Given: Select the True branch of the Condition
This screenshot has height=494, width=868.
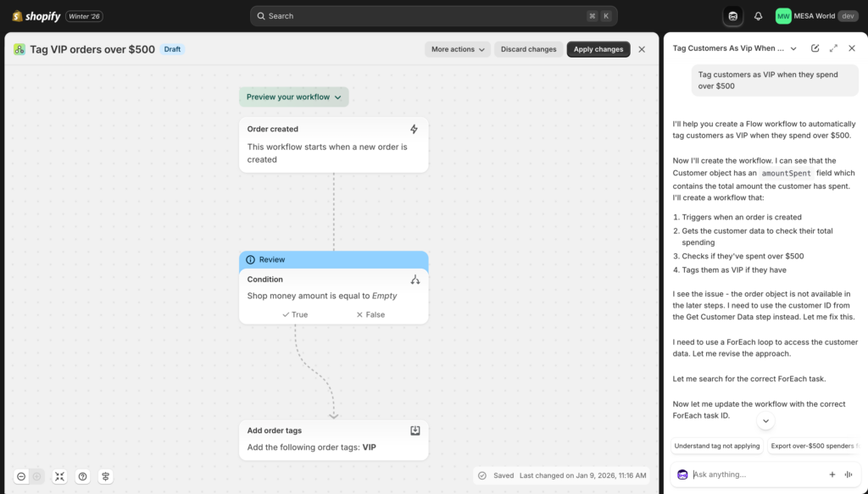Looking at the screenshot, I should pyautogui.click(x=296, y=314).
